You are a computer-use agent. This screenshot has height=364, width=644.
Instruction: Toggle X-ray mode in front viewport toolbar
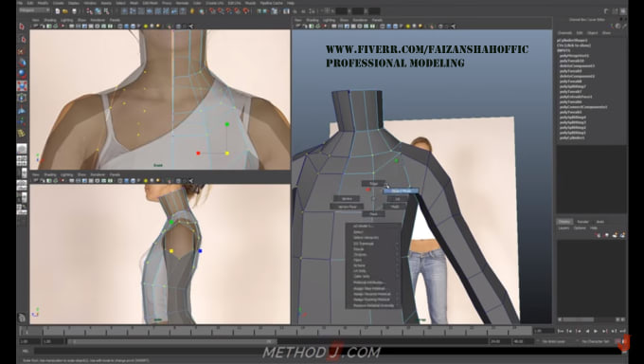click(178, 26)
